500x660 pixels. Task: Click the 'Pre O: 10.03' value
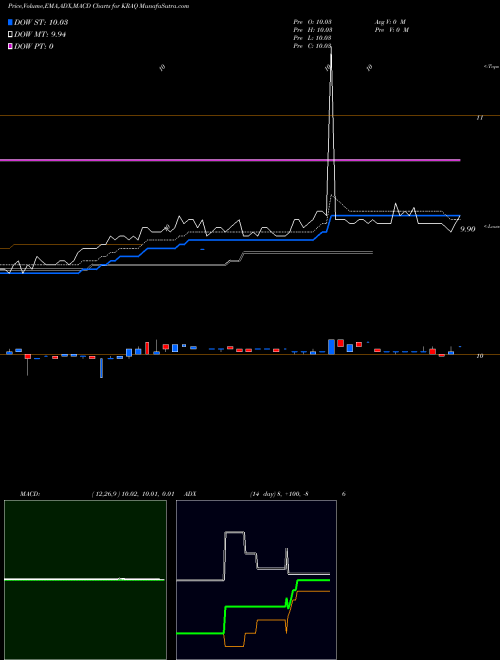(313, 21)
